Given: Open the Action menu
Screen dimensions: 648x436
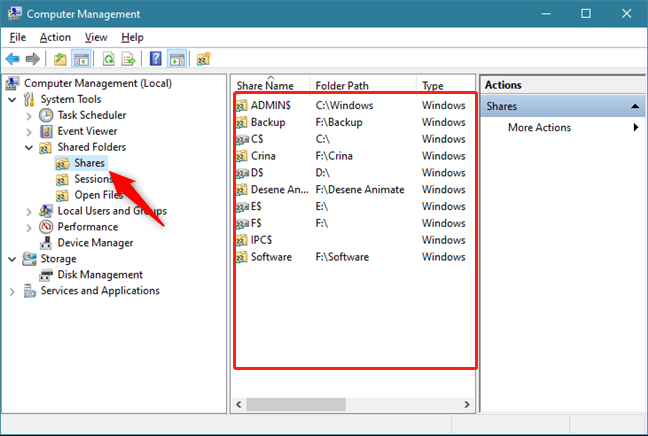Looking at the screenshot, I should tap(55, 37).
